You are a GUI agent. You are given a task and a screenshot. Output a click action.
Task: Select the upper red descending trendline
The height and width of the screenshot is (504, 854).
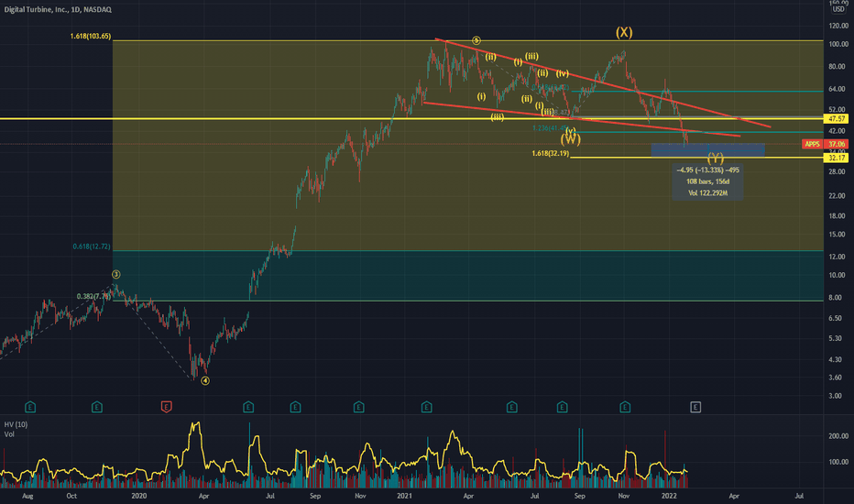click(602, 82)
